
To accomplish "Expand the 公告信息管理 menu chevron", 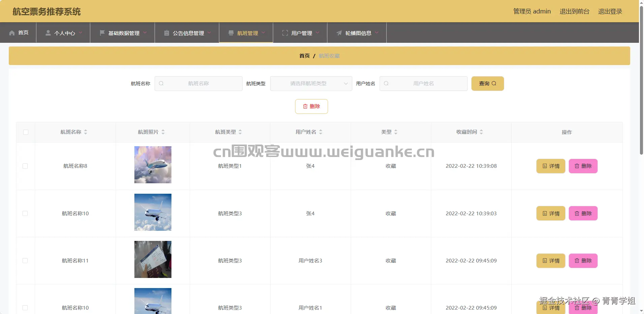I will pyautogui.click(x=209, y=33).
